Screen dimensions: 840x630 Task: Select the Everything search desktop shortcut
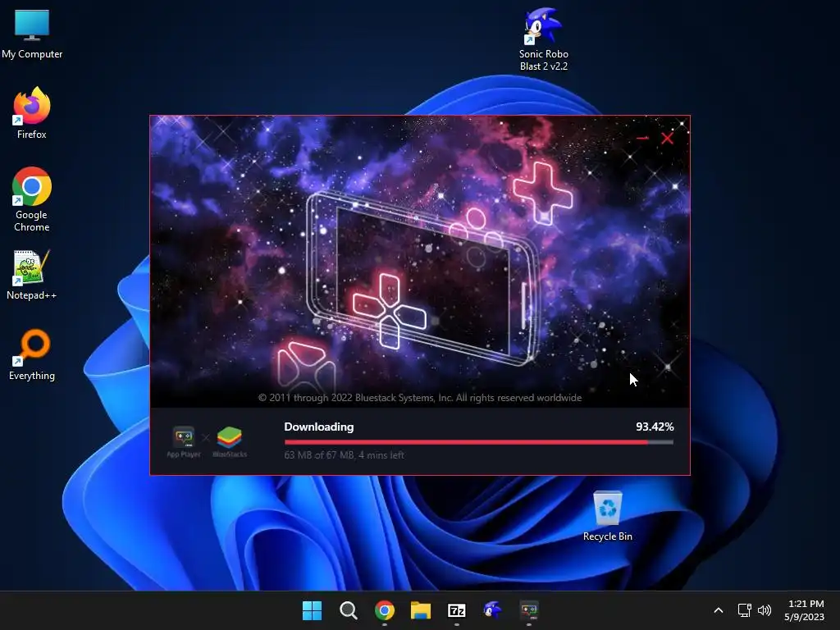[x=32, y=354]
